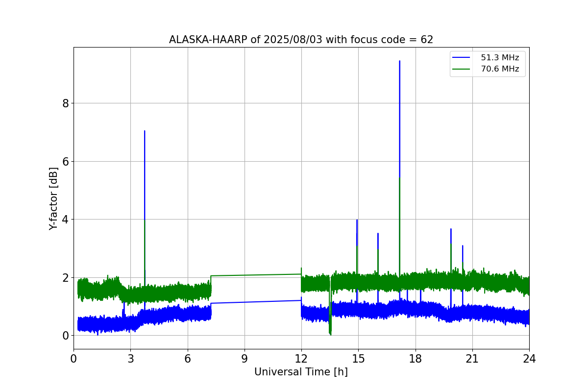The height and width of the screenshot is (392, 588).
Task: Click y-axis tick label 6
Action: 65,161
